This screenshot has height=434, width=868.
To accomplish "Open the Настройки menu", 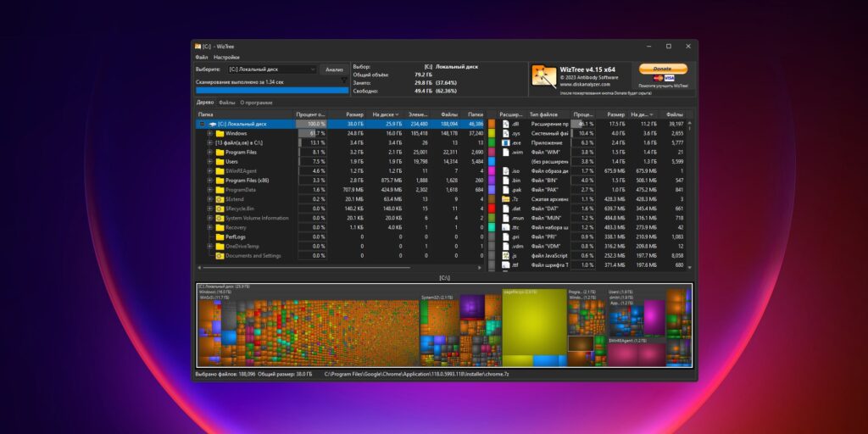I will [x=226, y=57].
